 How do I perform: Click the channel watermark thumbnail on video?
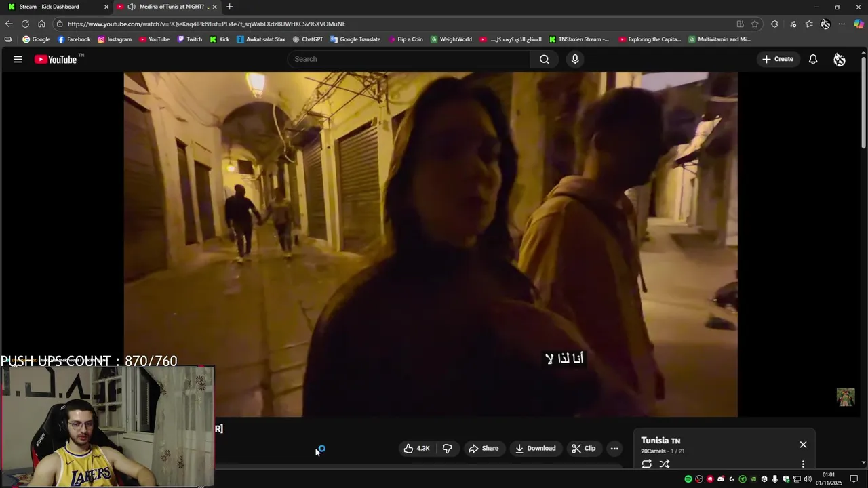(846, 397)
